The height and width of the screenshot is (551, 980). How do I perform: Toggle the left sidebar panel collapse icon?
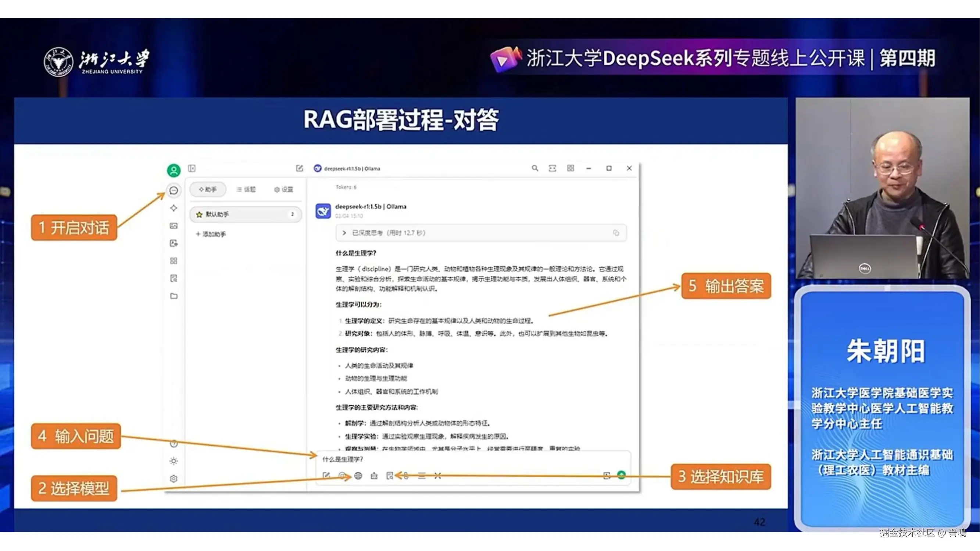pyautogui.click(x=192, y=168)
